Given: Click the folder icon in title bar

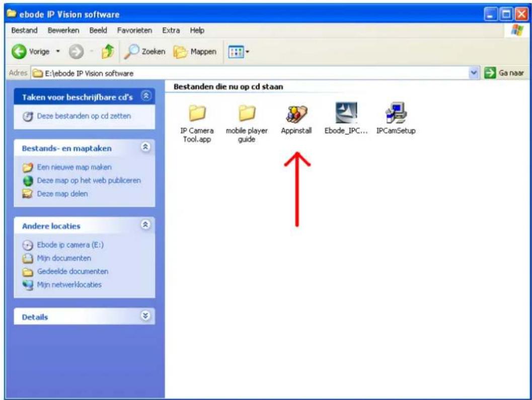Looking at the screenshot, I should [x=12, y=14].
